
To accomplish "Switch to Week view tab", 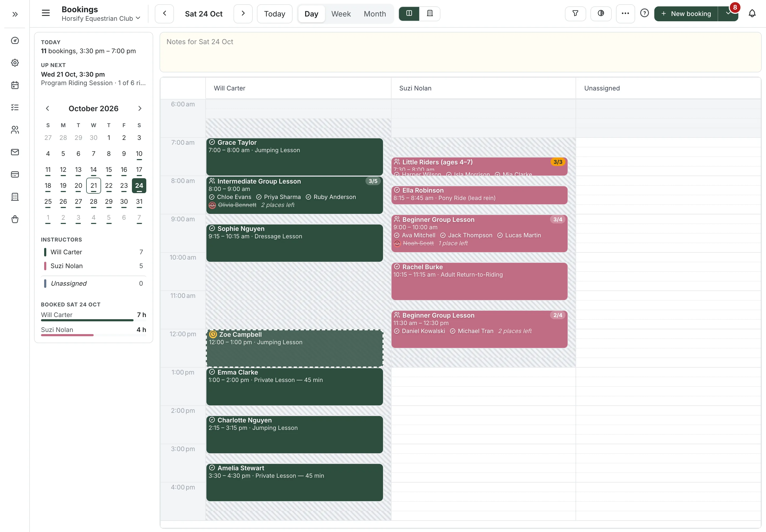I will point(341,14).
